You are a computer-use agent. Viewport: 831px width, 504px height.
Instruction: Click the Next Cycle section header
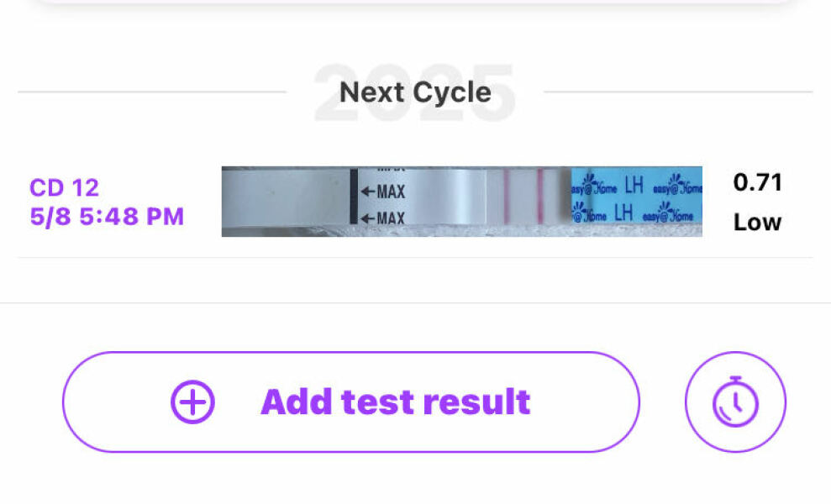pos(415,92)
